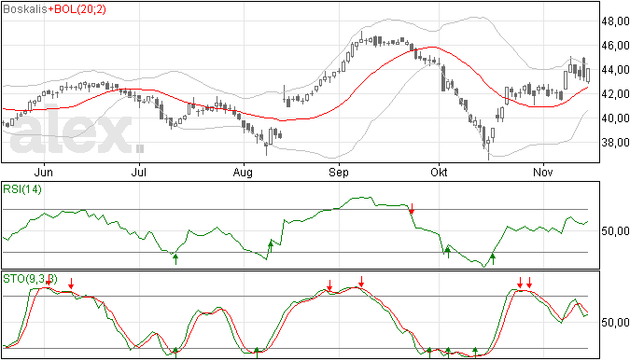Click the green STO buy arrow in July
Screen dimensions: 644x361
[175, 353]
